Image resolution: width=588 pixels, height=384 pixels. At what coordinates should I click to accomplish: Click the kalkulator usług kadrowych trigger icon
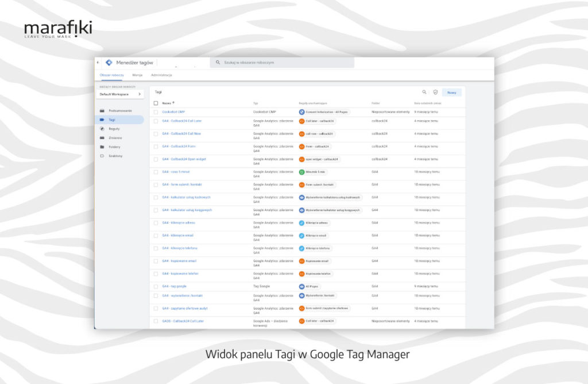[301, 197]
